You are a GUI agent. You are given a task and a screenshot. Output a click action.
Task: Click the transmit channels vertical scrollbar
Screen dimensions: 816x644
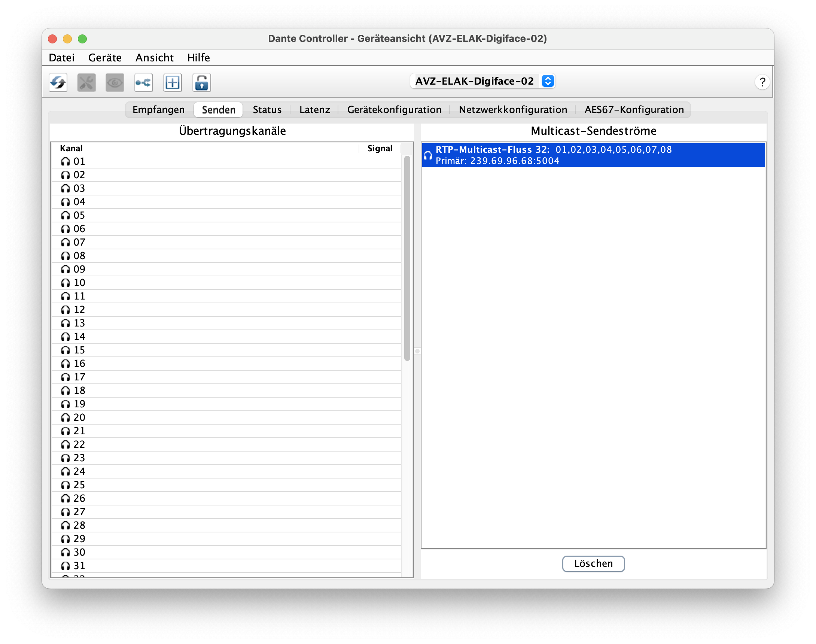click(407, 258)
